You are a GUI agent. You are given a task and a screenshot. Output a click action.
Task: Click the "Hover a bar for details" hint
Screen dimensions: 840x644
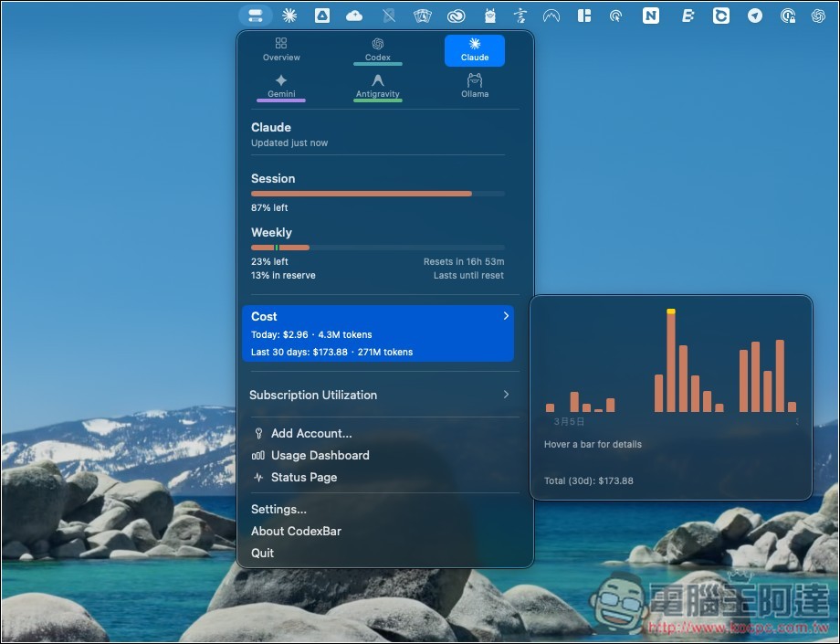point(593,444)
